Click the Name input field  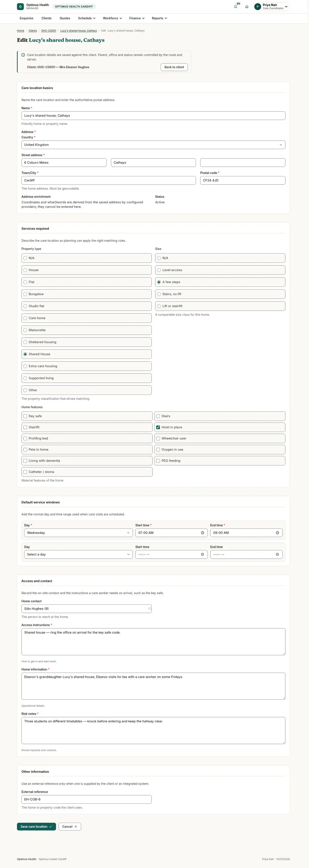(153, 116)
